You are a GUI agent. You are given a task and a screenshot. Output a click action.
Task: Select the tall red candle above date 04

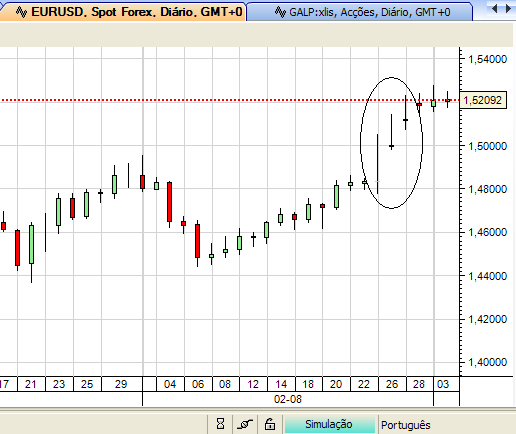click(170, 202)
